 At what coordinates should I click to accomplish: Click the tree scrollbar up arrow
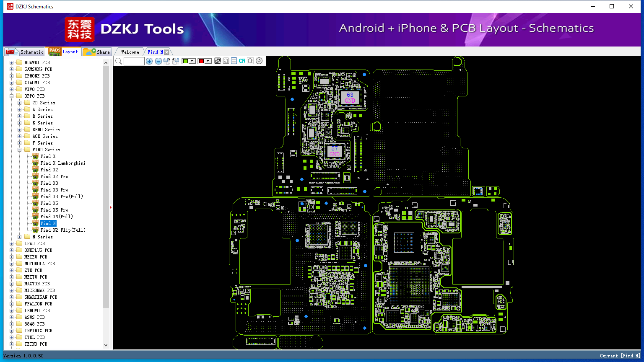(106, 63)
